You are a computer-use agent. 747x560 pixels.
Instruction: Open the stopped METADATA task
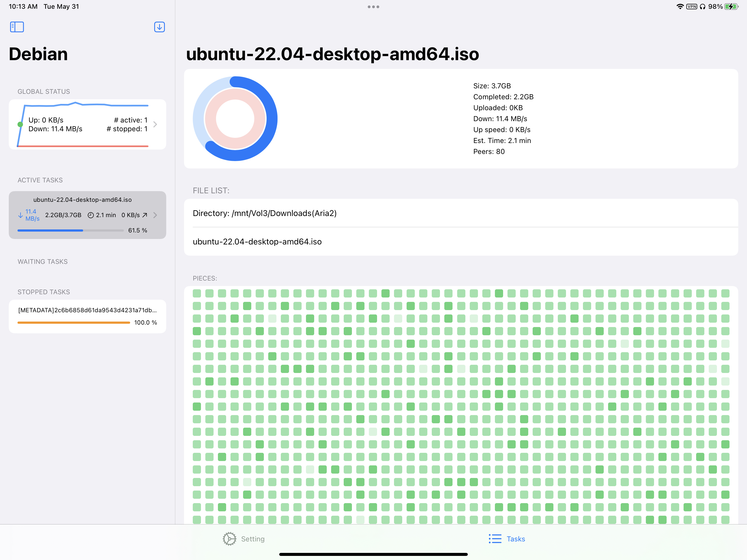point(87,310)
